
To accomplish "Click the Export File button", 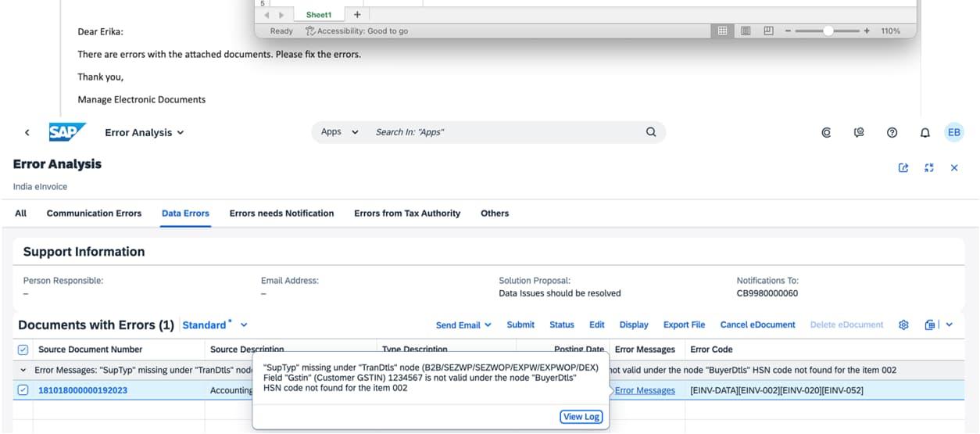I will coord(684,325).
